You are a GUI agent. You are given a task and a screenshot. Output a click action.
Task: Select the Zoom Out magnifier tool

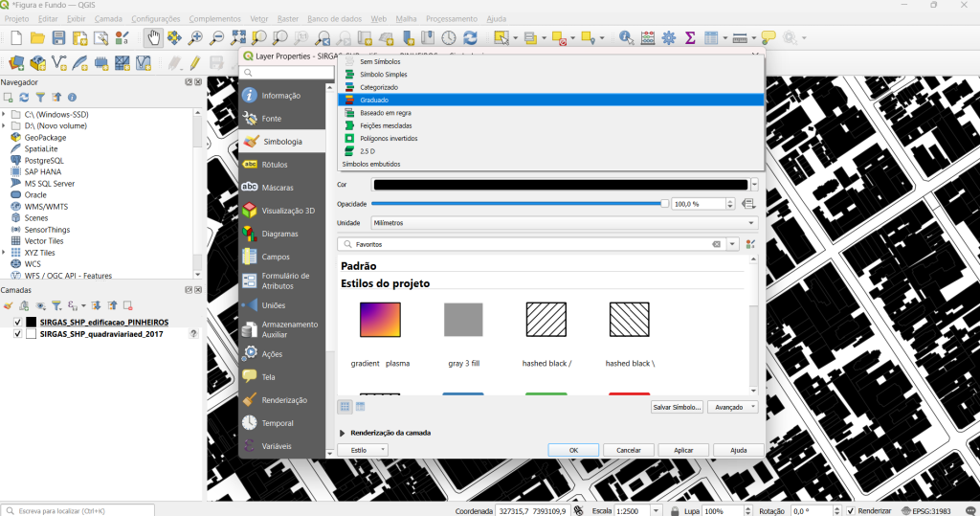[216, 38]
